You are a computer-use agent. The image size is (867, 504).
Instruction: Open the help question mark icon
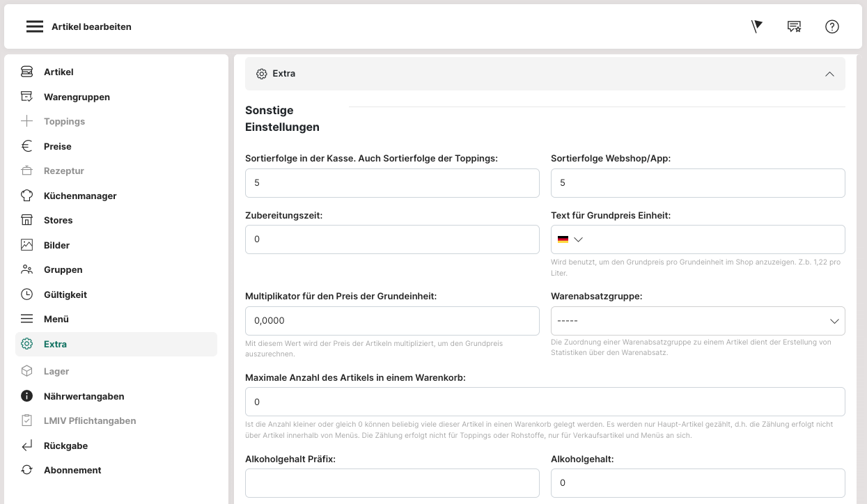point(831,26)
